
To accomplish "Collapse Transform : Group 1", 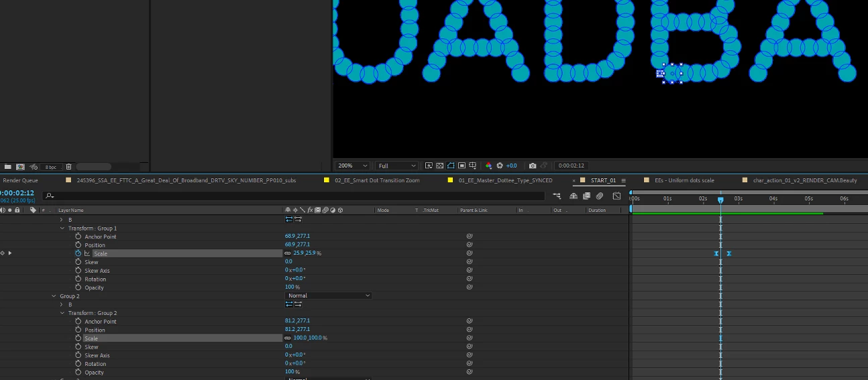I will tap(62, 228).
